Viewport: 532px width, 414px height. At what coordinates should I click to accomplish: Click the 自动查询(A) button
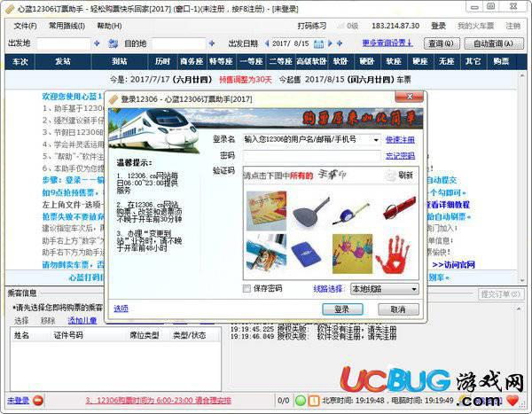(x=494, y=43)
